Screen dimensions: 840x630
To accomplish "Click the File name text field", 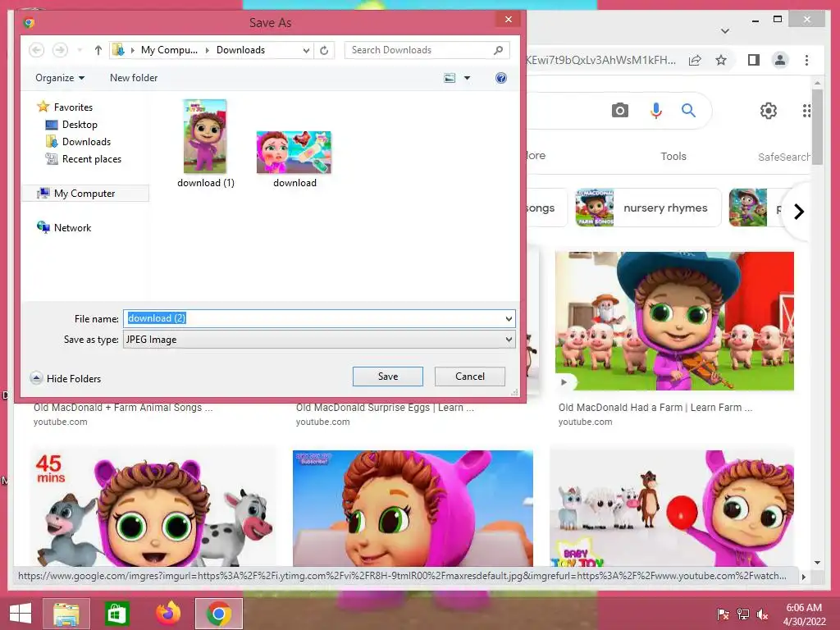I will tap(319, 318).
